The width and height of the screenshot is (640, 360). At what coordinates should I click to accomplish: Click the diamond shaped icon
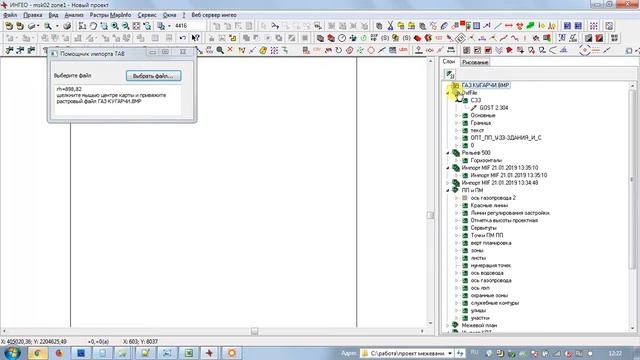pyautogui.click(x=460, y=38)
